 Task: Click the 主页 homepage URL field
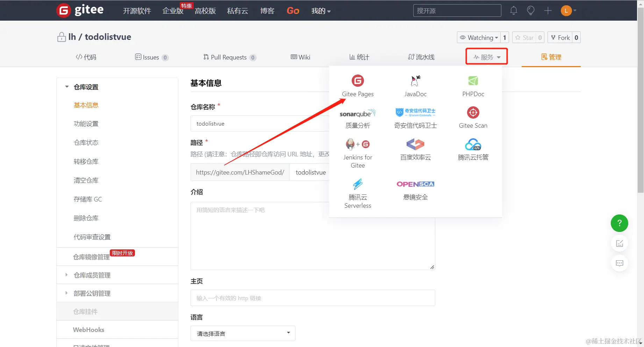pyautogui.click(x=313, y=298)
